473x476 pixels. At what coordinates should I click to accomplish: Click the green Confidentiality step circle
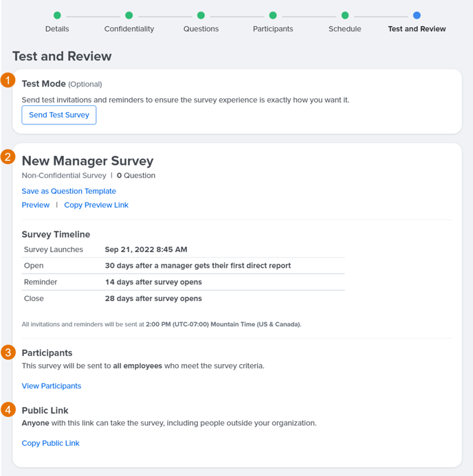point(129,15)
